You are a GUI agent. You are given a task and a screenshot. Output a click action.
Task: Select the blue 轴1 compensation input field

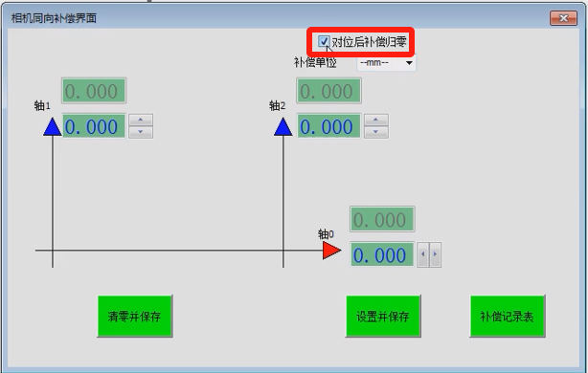coord(94,126)
